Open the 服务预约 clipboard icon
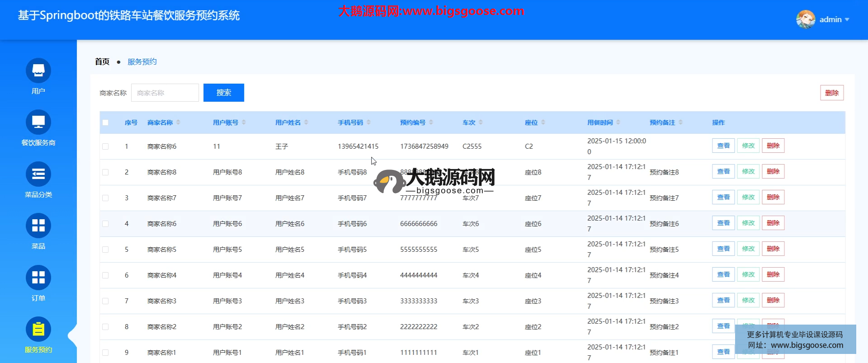Screen dimensions: 868x363 coord(38,329)
